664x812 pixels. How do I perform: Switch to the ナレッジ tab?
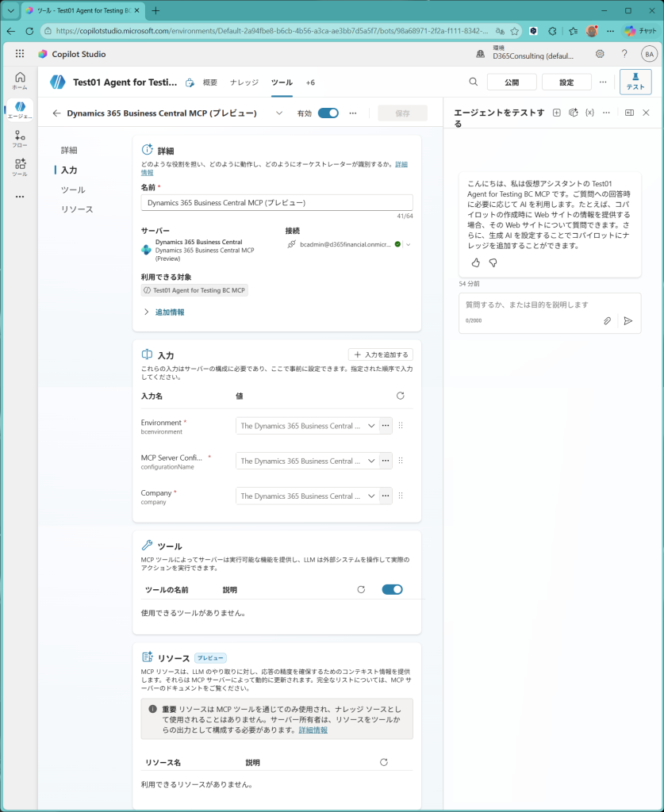pyautogui.click(x=244, y=82)
